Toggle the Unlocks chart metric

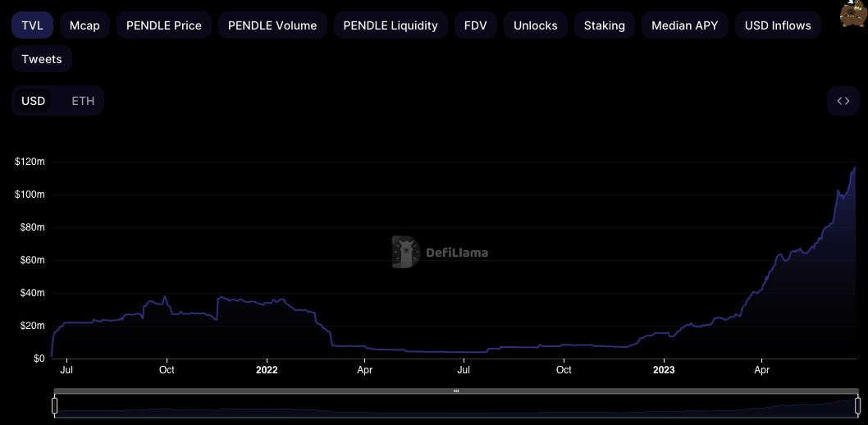pos(535,25)
